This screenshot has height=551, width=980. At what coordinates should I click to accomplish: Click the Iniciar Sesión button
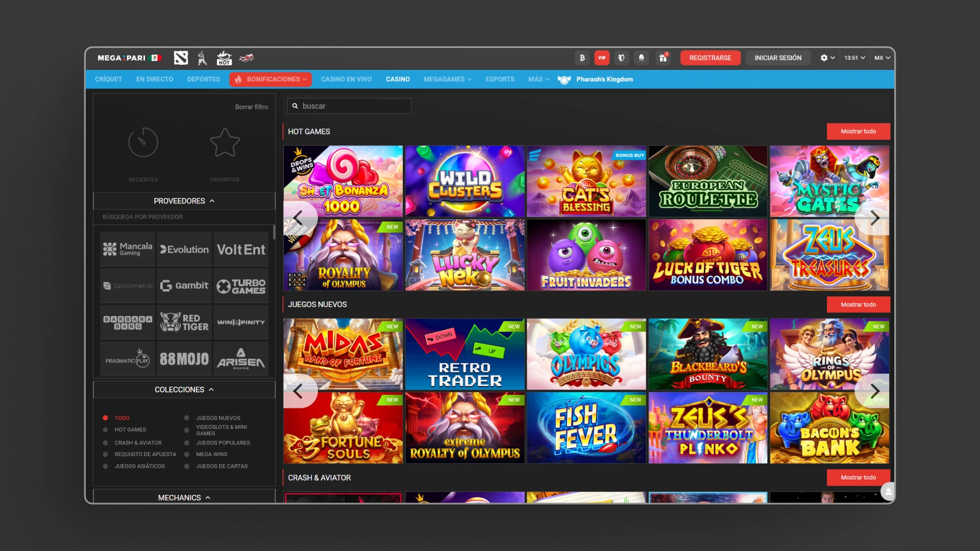coord(778,58)
